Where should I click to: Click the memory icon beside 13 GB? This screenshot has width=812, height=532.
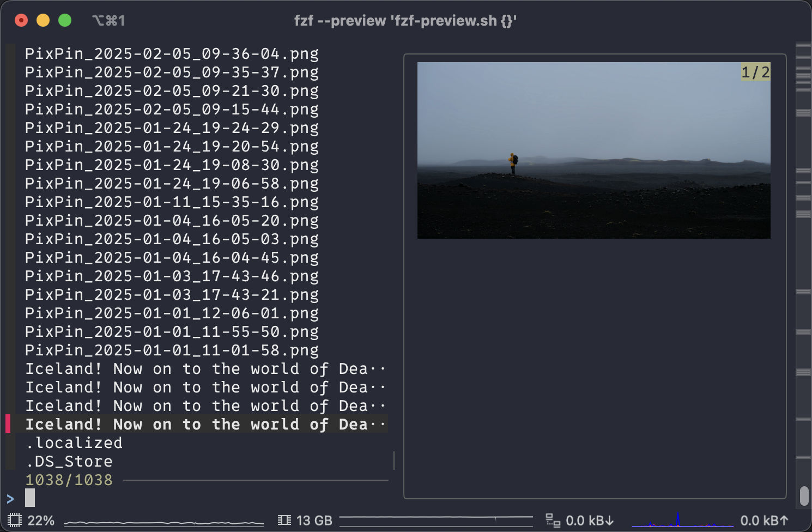[284, 520]
